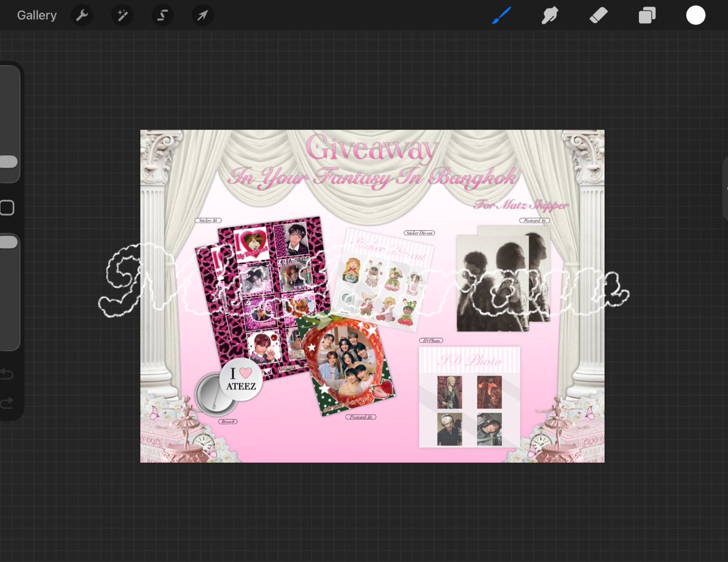Select the Smudge tool

(550, 15)
